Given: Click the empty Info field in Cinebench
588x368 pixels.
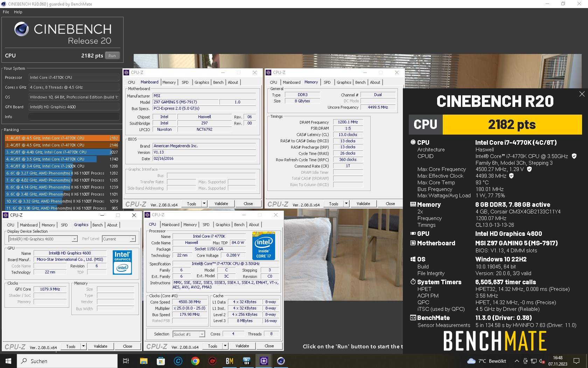Looking at the screenshot, I should (x=74, y=117).
